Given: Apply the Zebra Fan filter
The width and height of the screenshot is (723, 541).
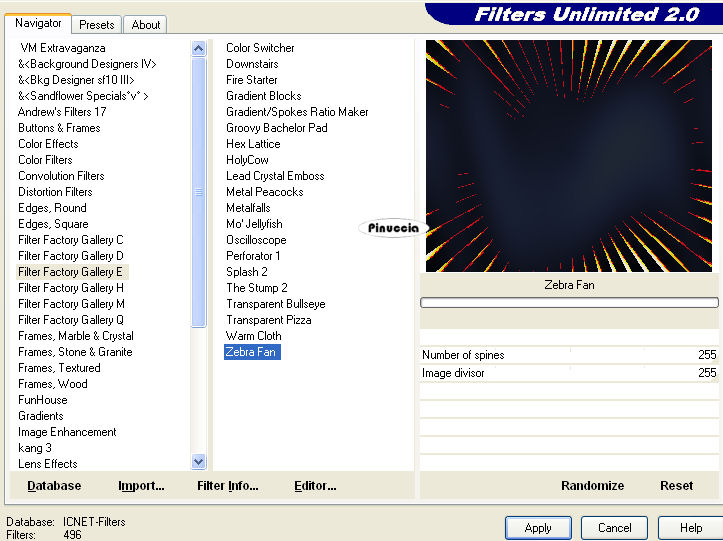Looking at the screenshot, I should [538, 528].
